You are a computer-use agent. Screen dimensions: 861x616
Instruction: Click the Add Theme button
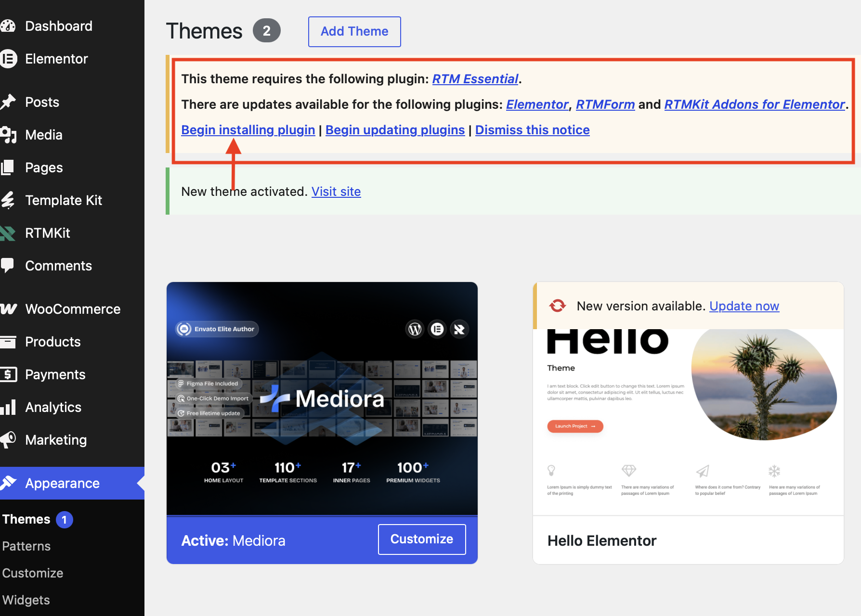(354, 32)
